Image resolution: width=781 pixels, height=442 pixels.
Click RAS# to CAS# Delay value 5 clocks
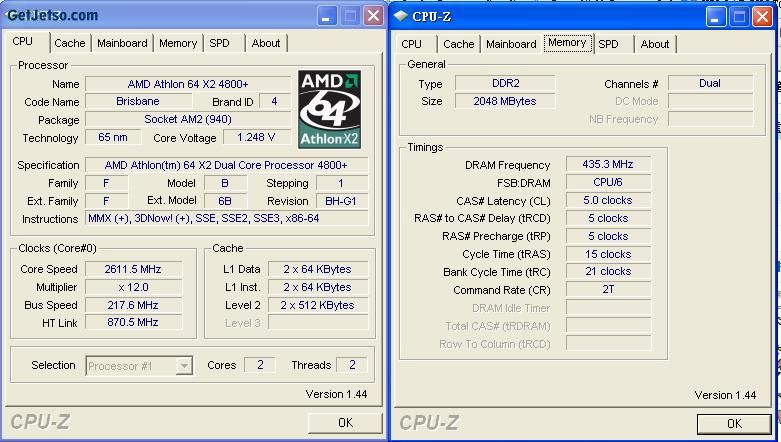pos(608,218)
